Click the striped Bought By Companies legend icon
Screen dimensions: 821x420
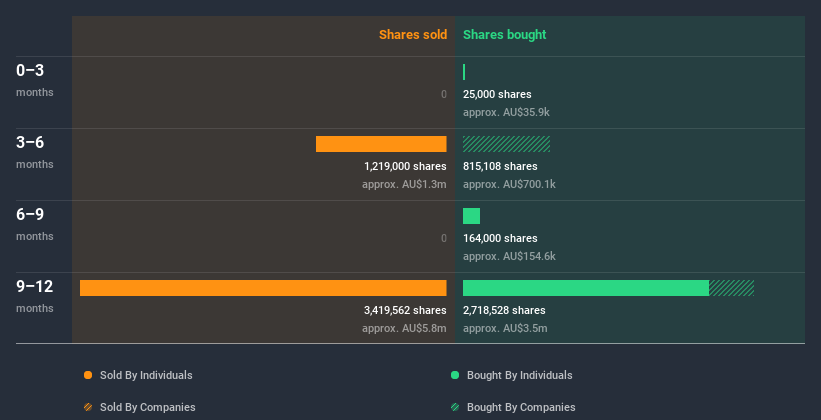click(455, 407)
